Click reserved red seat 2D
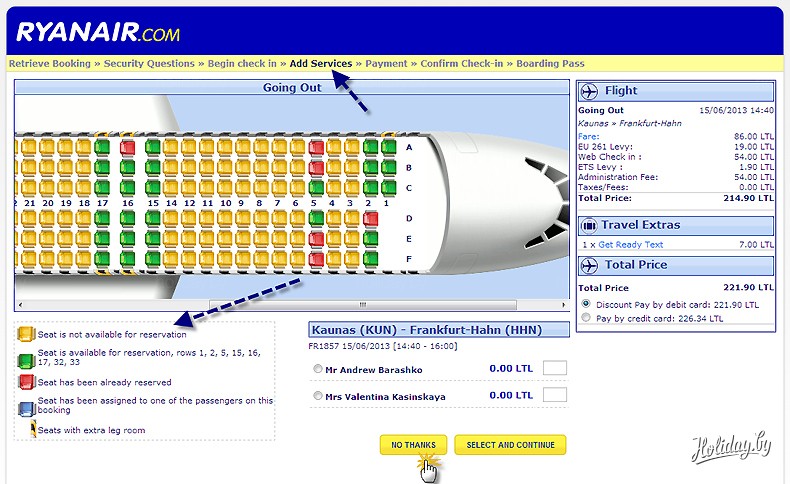The width and height of the screenshot is (790, 484). click(371, 218)
